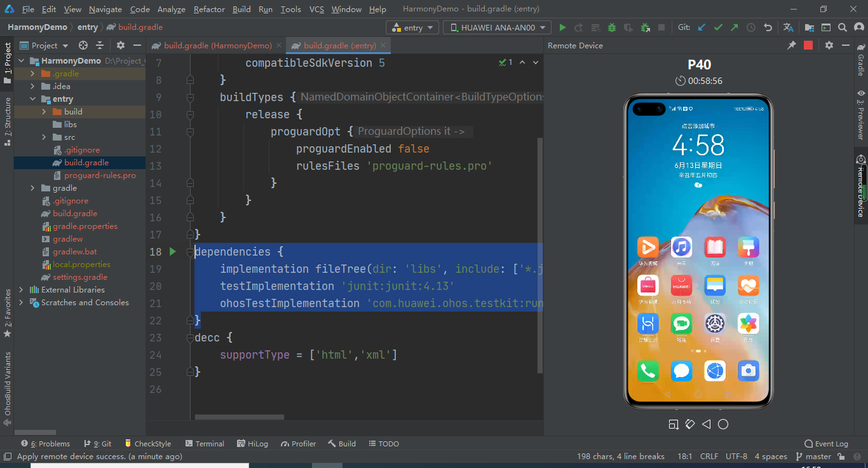The height and width of the screenshot is (468, 868).
Task: Click the device home circle button below the phone
Action: tap(723, 424)
